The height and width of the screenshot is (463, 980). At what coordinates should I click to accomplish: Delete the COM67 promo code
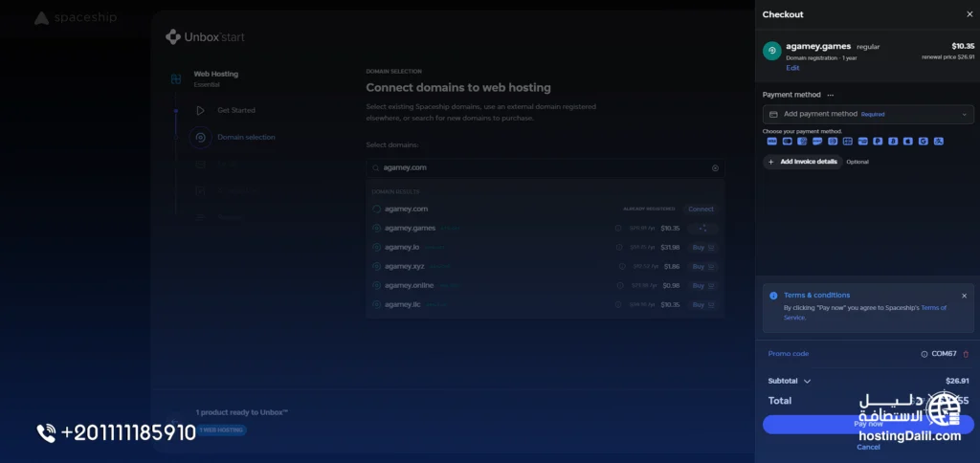click(x=966, y=354)
